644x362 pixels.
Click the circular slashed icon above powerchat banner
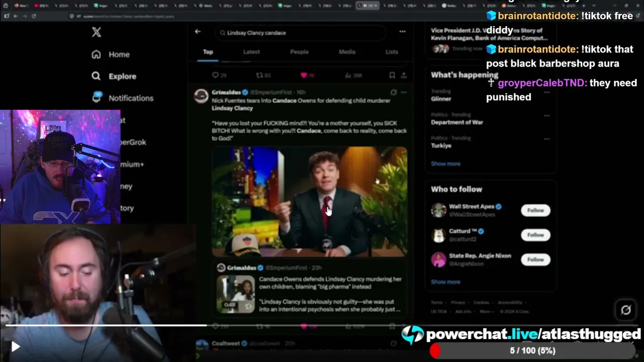626,310
